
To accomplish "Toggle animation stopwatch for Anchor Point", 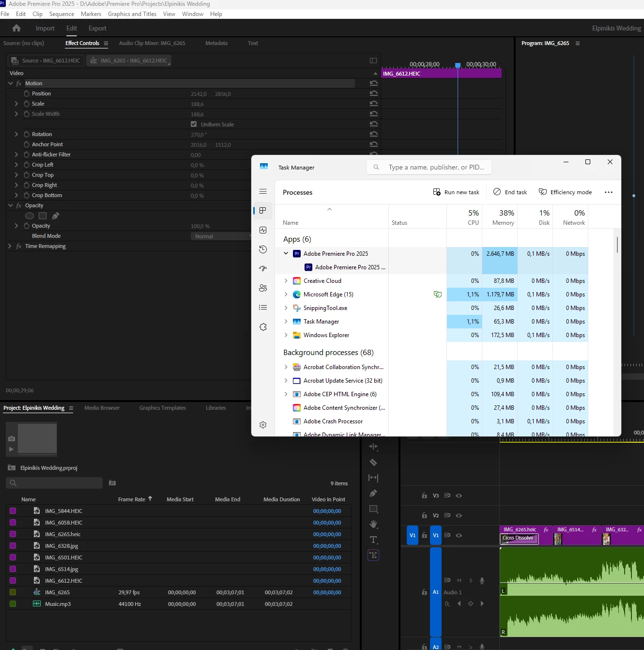I will [27, 144].
